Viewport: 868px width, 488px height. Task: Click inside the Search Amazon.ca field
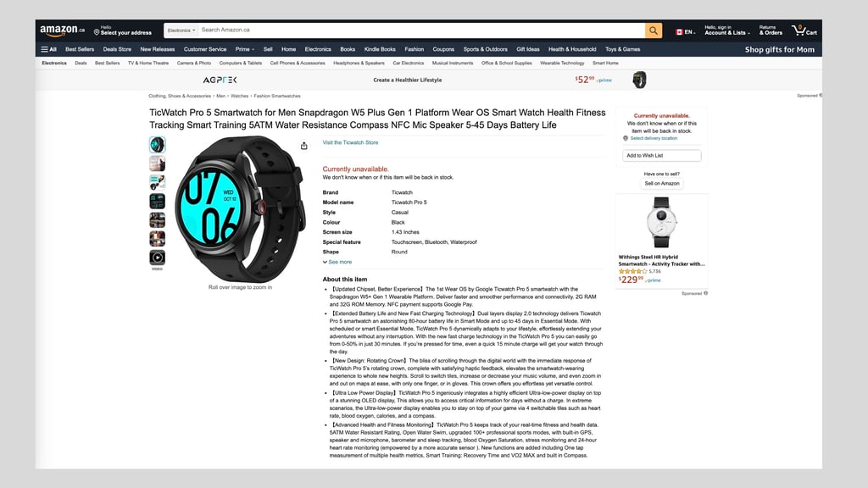420,30
